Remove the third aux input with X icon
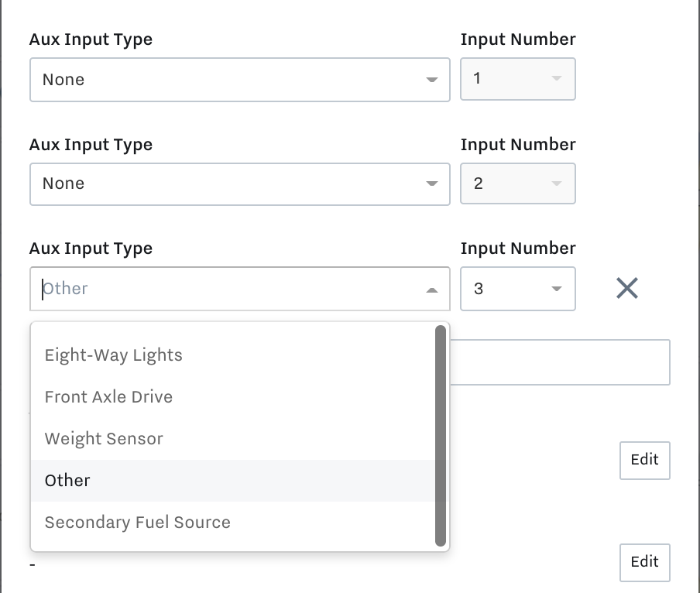 [x=626, y=288]
